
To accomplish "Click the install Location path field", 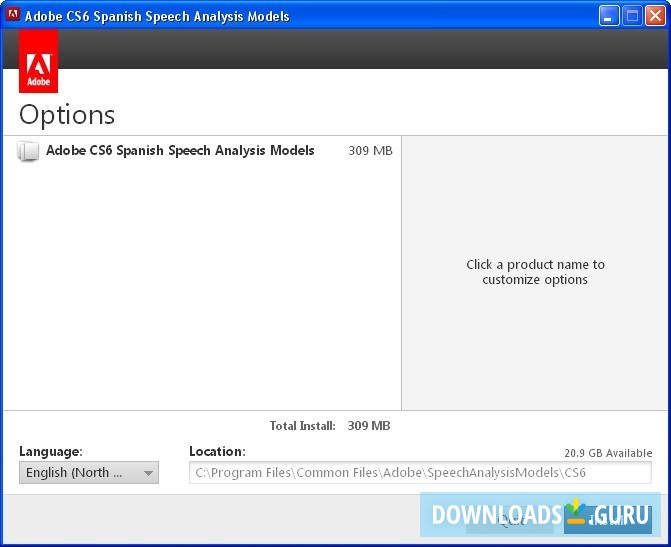I will [x=420, y=473].
